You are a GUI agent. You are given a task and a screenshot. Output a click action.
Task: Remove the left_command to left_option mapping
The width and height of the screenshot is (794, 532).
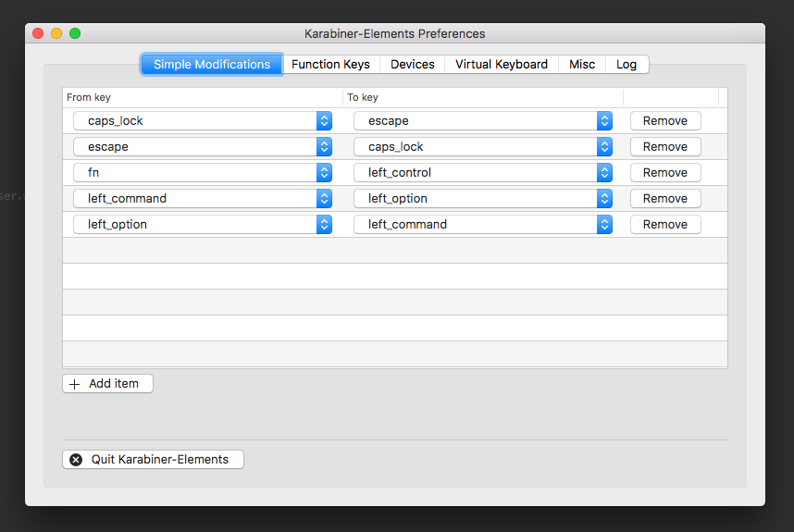point(665,198)
